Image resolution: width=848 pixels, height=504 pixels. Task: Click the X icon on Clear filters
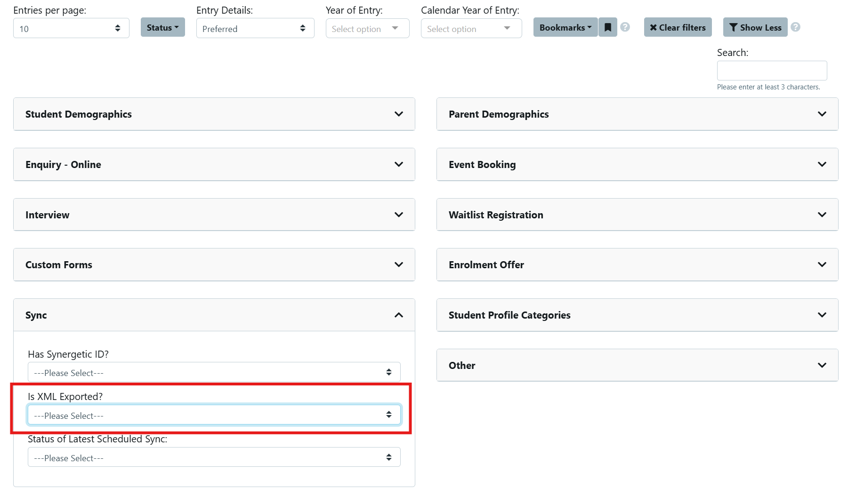pos(654,27)
